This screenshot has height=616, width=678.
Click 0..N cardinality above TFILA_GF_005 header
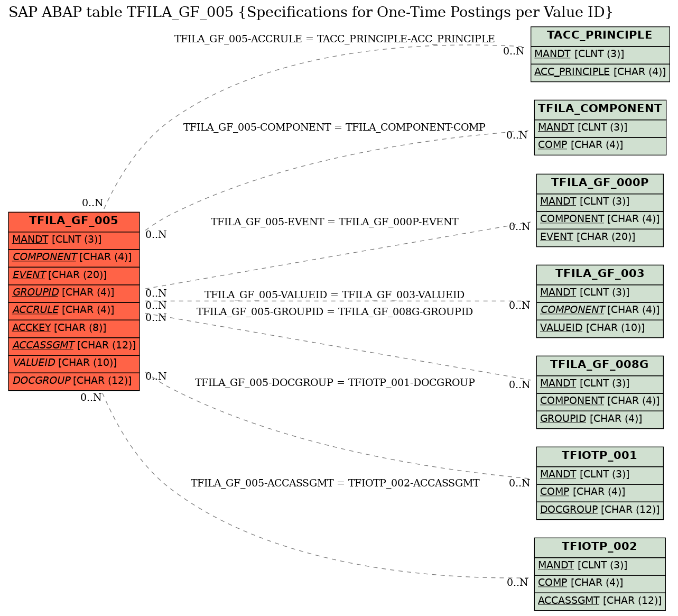pos(92,203)
